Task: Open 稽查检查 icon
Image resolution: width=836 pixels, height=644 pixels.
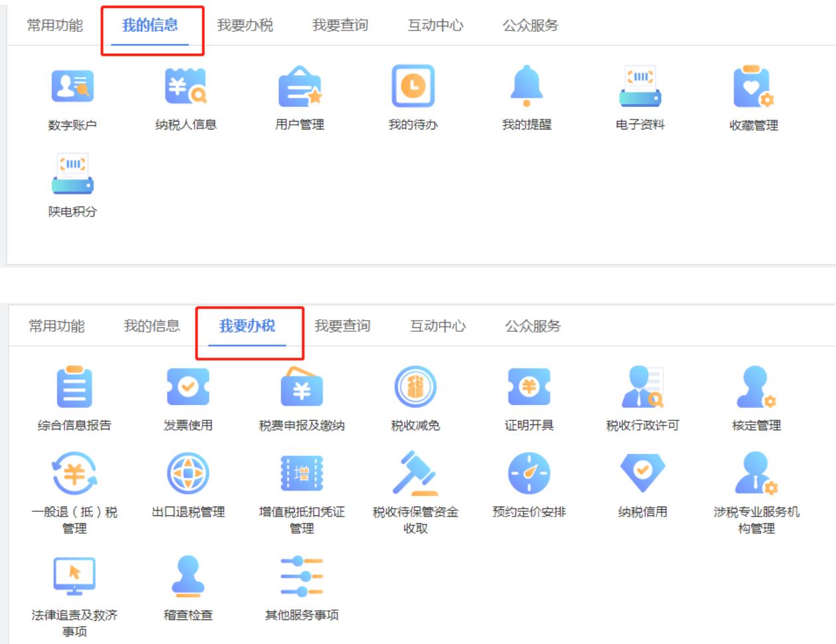Action: click(x=188, y=576)
